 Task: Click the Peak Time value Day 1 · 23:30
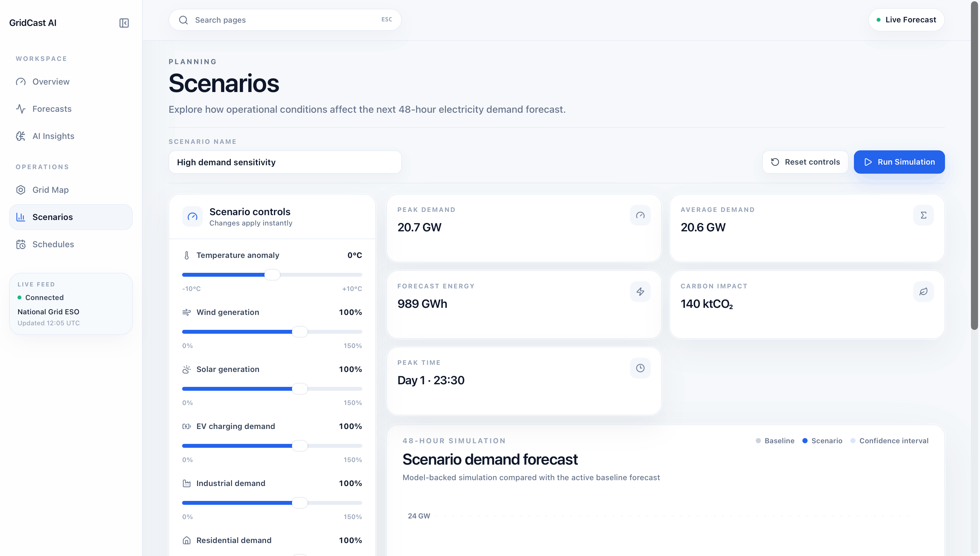[431, 380]
